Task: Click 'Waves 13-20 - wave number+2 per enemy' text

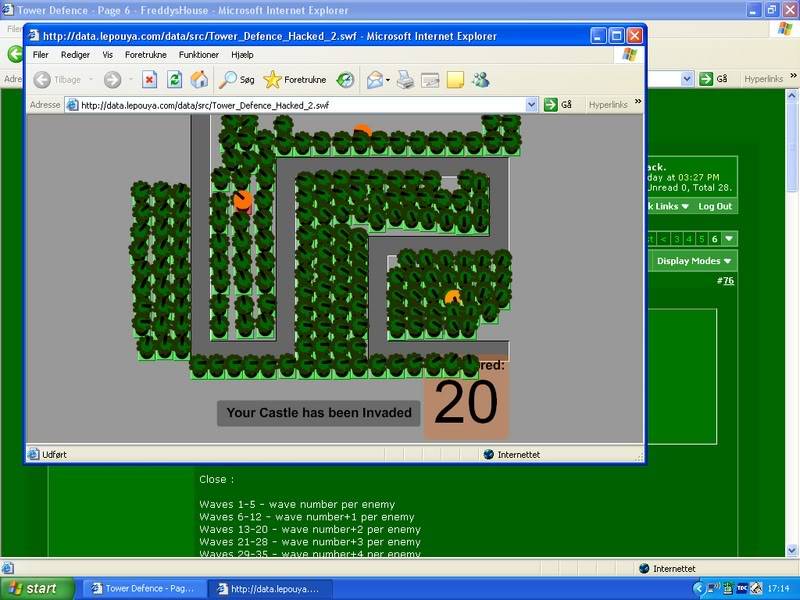Action: click(x=310, y=530)
